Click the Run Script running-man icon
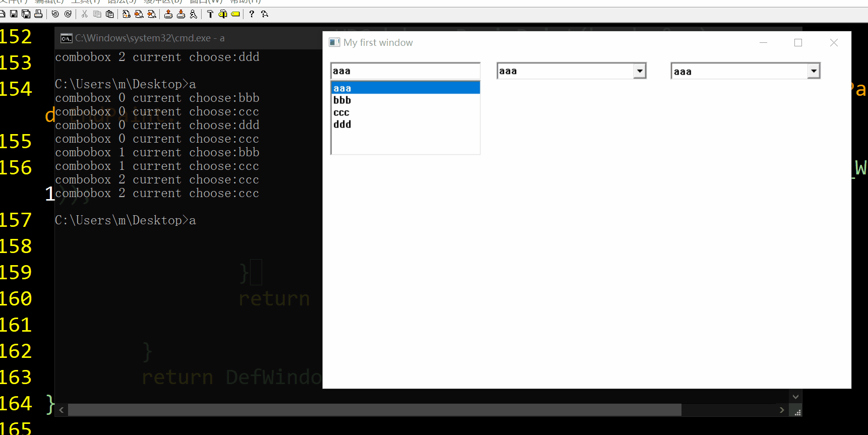 point(194,14)
